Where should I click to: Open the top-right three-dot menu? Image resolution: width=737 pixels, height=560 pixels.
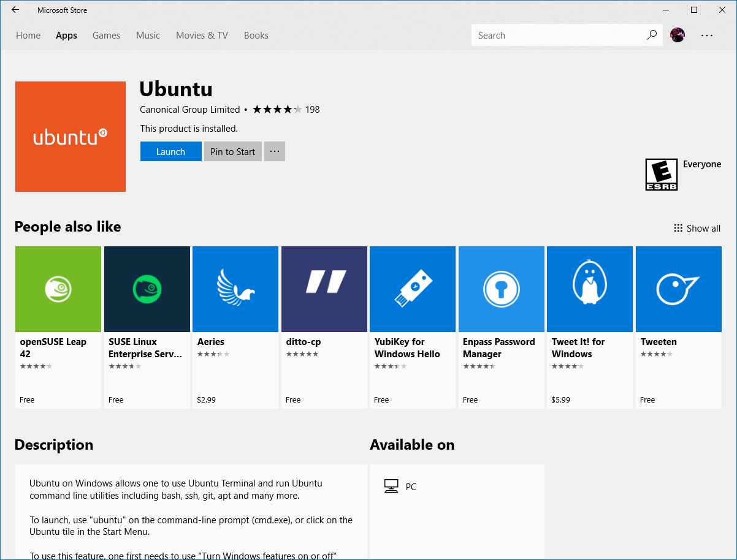pos(707,35)
